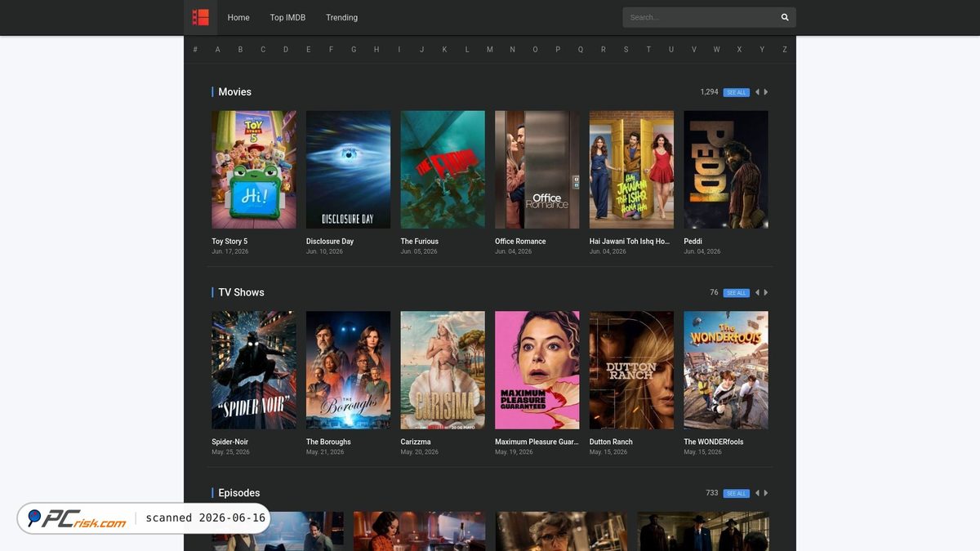The image size is (980, 551).
Task: Open the Dutton Ranch show poster
Action: point(632,370)
